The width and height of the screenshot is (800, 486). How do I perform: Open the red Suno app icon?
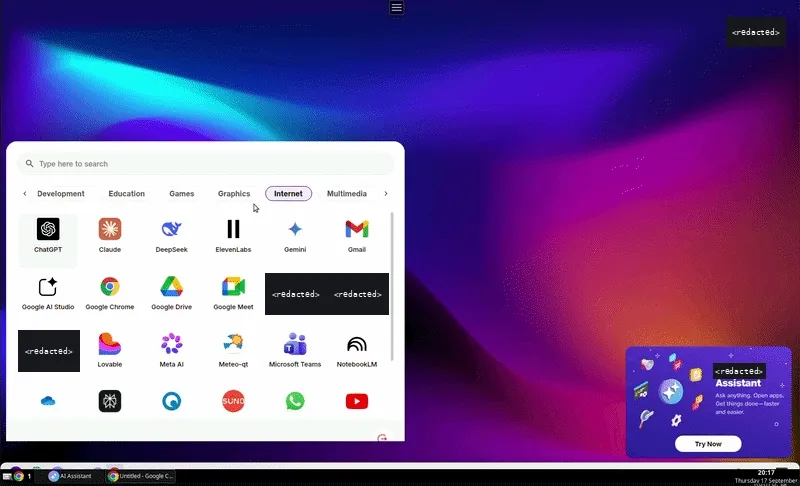[x=233, y=401]
